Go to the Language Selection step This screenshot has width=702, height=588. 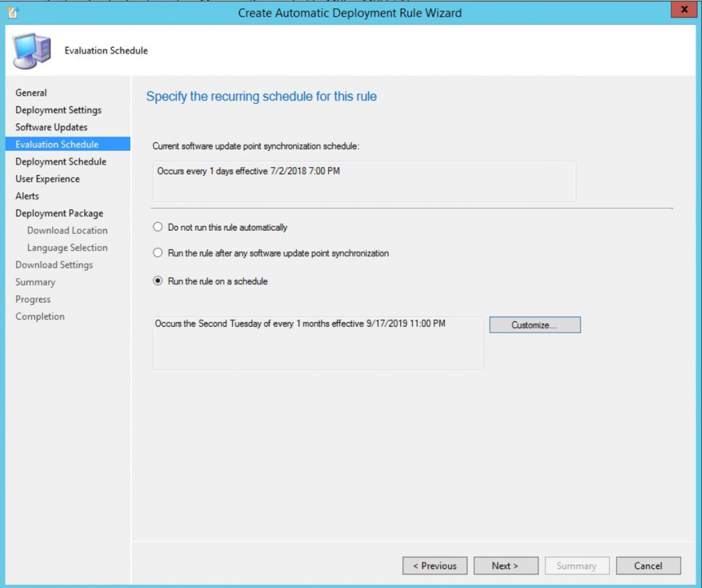pyautogui.click(x=67, y=247)
